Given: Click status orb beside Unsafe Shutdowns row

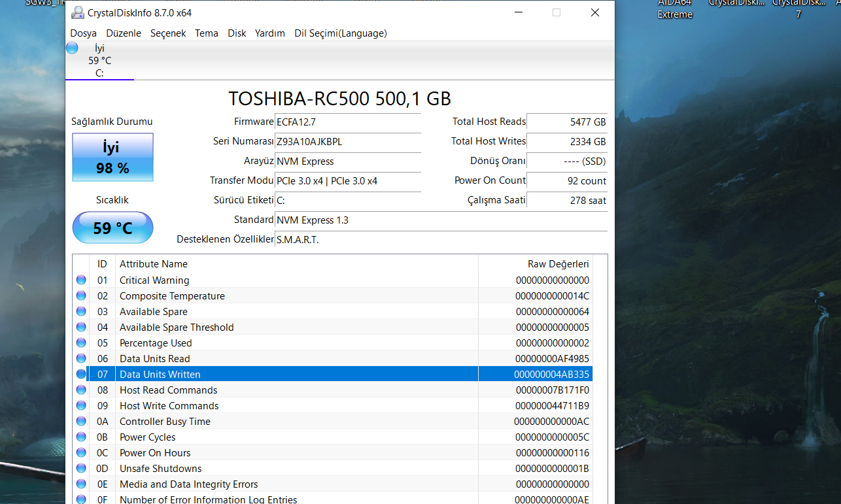Looking at the screenshot, I should pyautogui.click(x=81, y=468).
